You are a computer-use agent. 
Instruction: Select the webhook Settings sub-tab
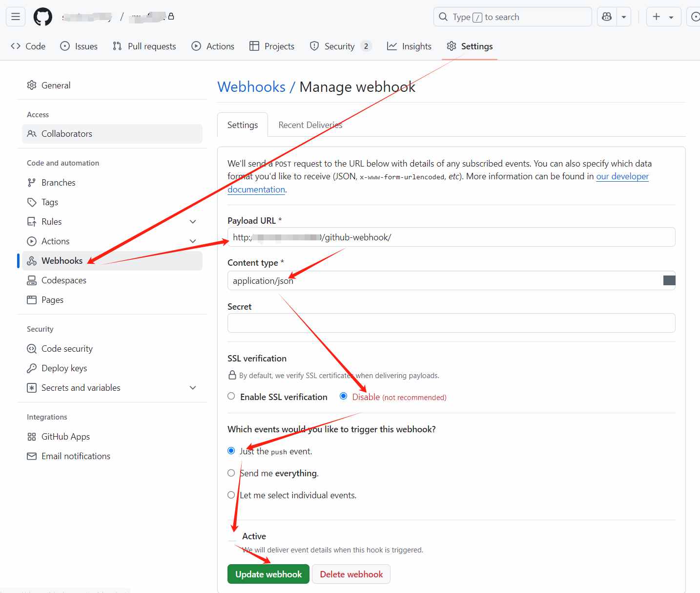coord(243,125)
